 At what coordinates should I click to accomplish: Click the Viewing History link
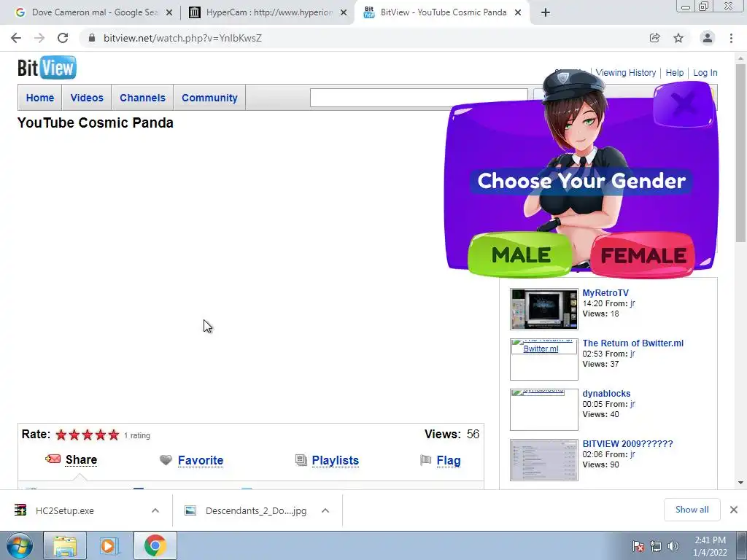625,73
